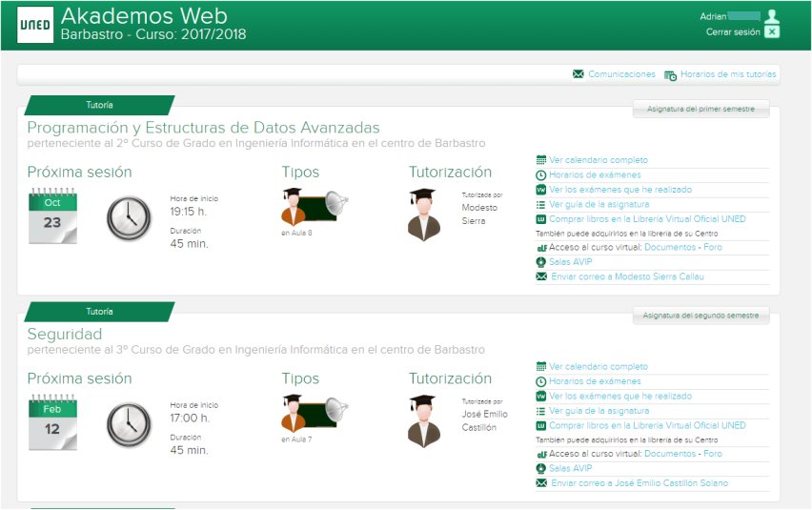
Task: Click the Oct 23 calendar icon
Action: 52,218
